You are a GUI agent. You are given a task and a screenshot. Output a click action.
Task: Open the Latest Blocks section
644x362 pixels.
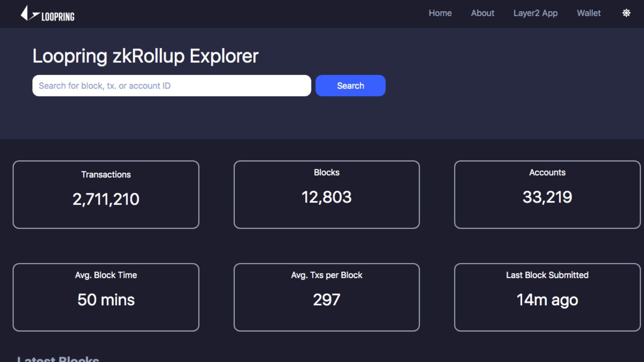(x=59, y=358)
